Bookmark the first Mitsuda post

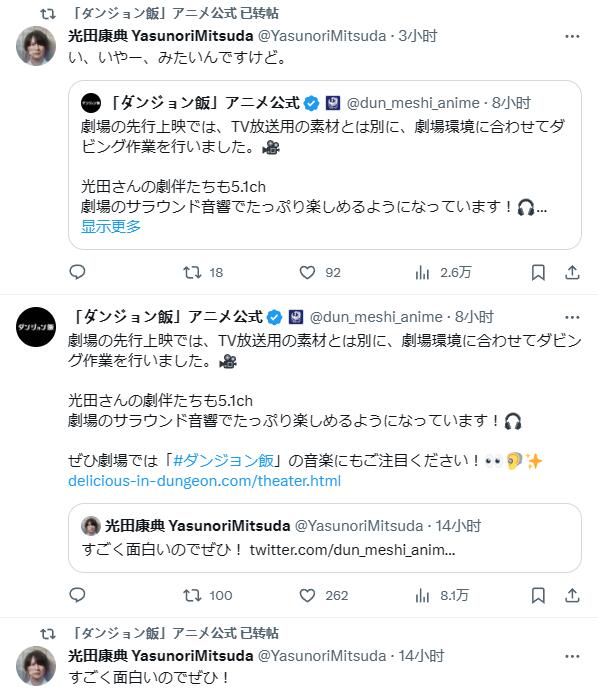click(x=538, y=272)
